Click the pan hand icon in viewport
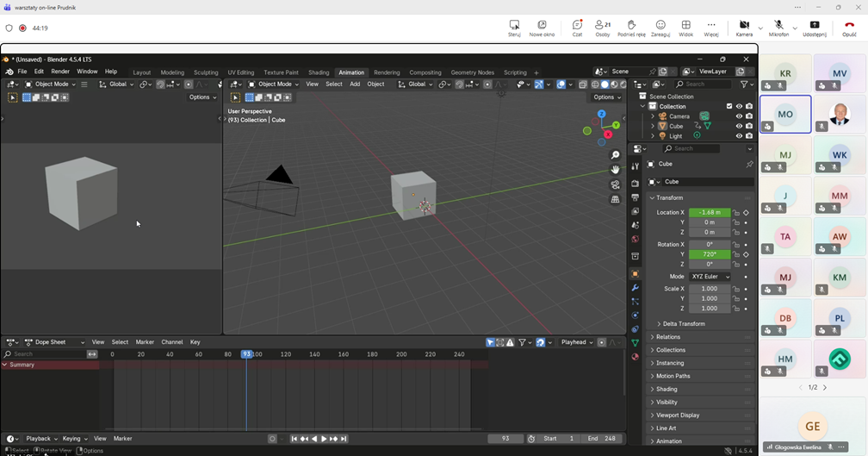The image size is (868, 456). click(615, 170)
